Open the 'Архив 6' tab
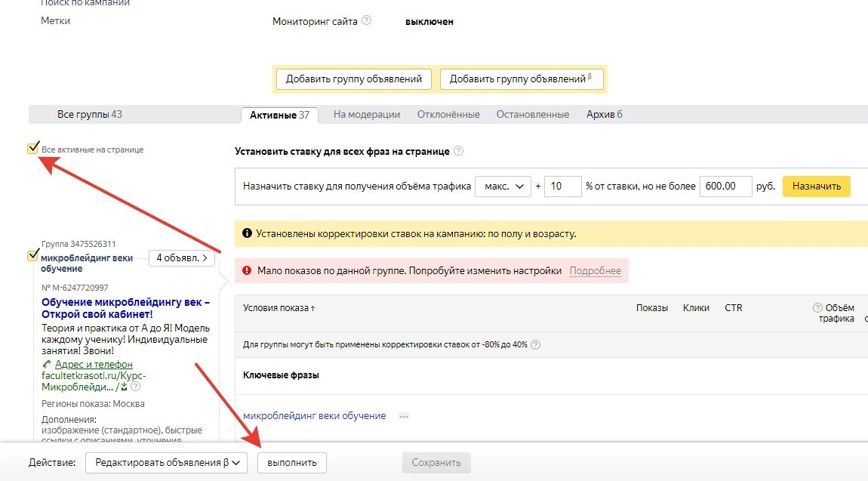868x481 pixels. pos(605,115)
